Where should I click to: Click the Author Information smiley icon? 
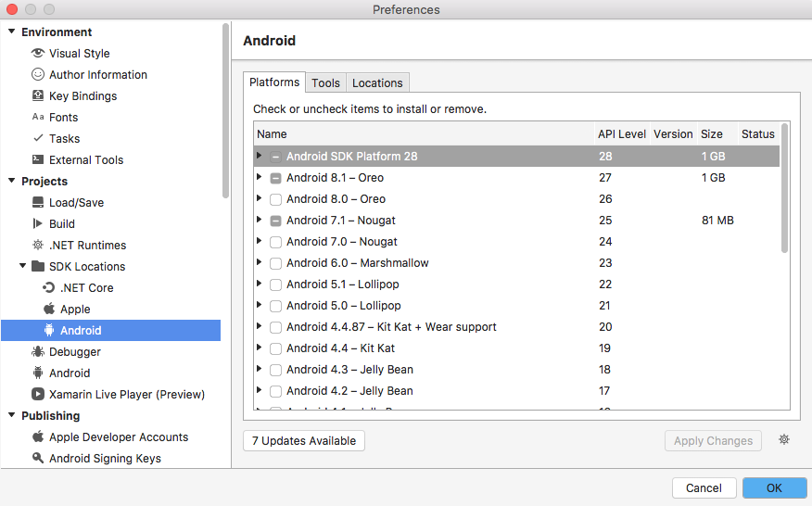point(38,74)
